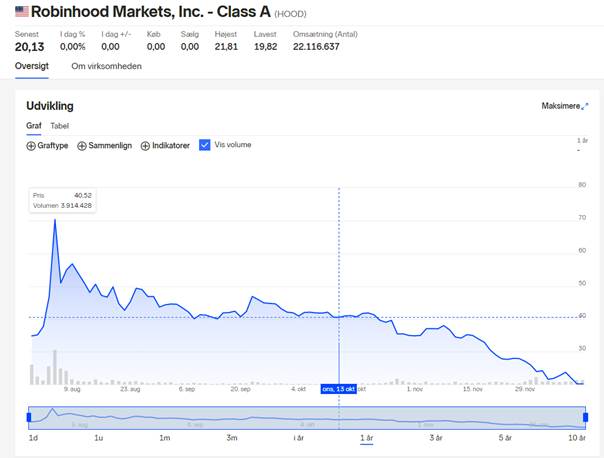Click the plus icon next to Graftype
The height and width of the screenshot is (458, 604).
coord(31,146)
